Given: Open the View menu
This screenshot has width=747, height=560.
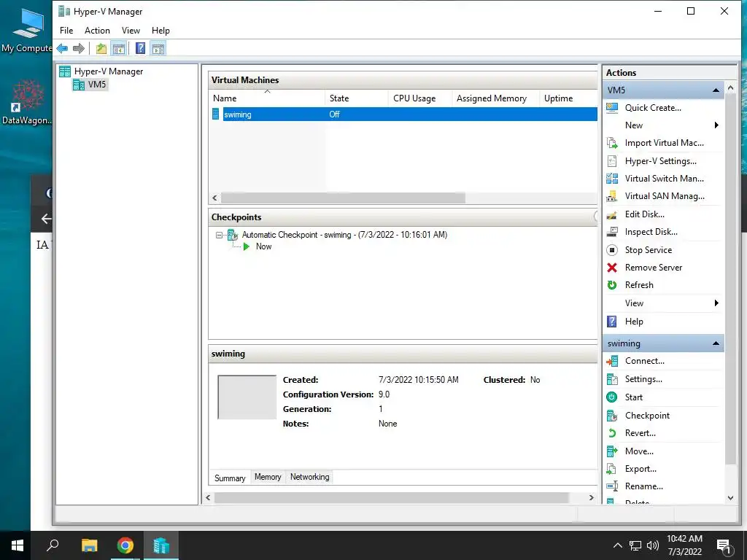Looking at the screenshot, I should 131,31.
